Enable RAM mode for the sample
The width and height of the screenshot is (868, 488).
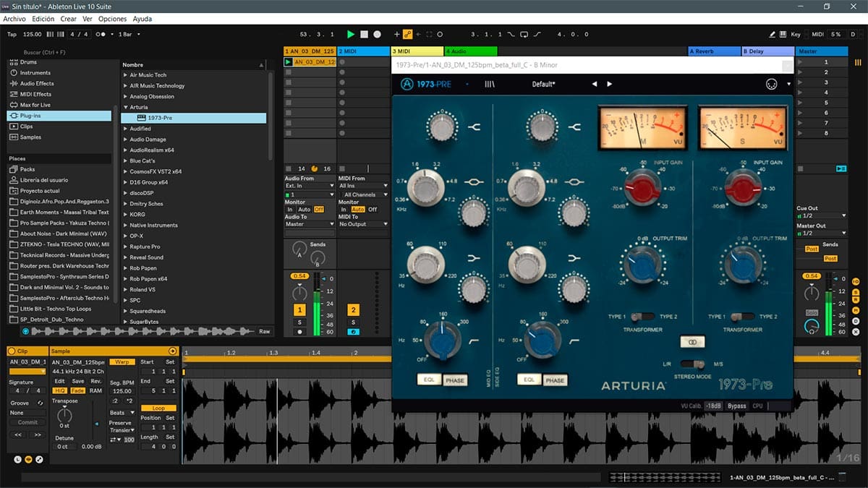(96, 390)
